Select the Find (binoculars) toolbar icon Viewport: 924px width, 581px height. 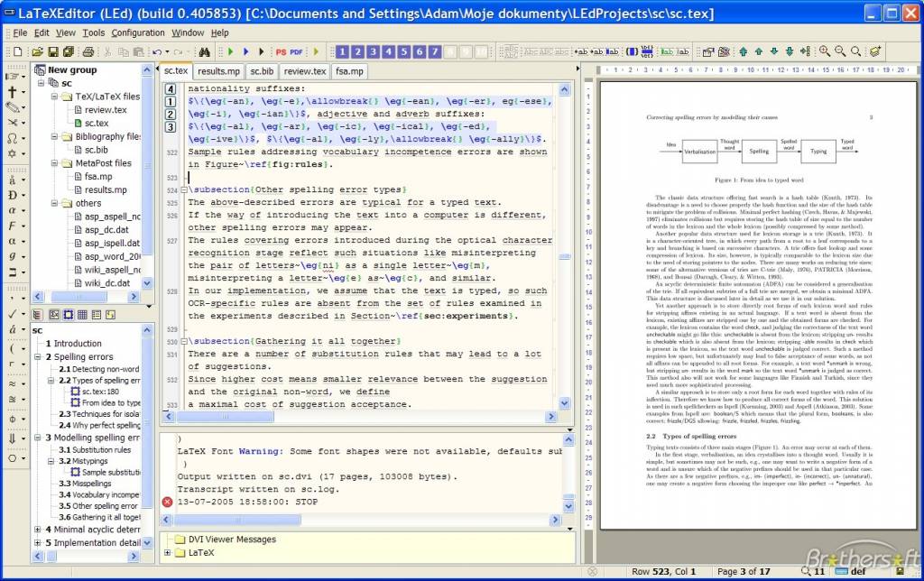[206, 51]
